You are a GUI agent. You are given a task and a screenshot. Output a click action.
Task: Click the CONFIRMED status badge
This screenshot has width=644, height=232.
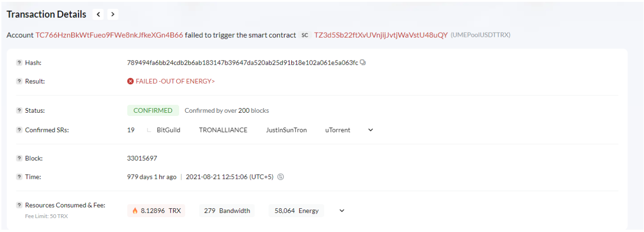[x=153, y=110]
